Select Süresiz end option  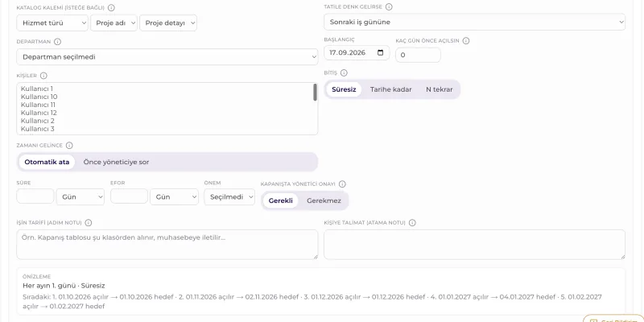(344, 89)
